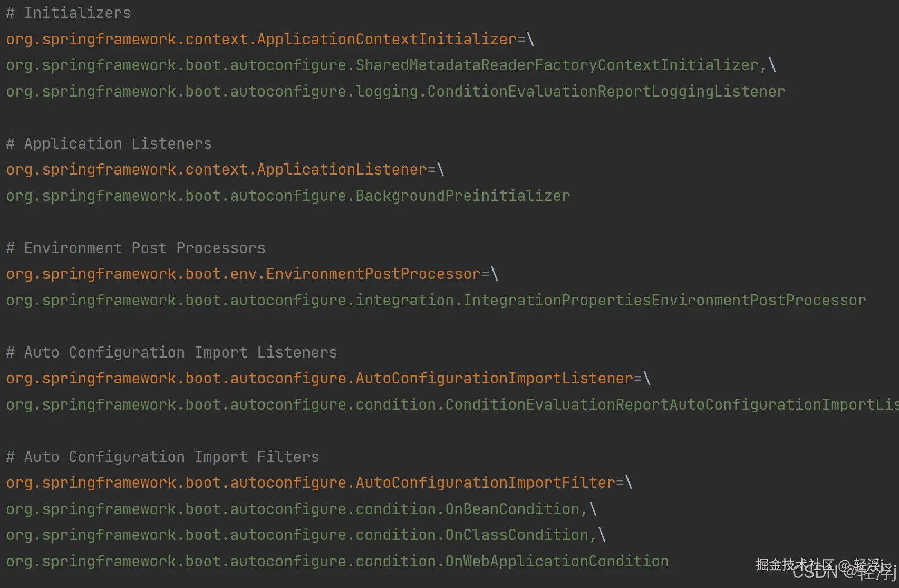Image resolution: width=899 pixels, height=588 pixels.
Task: Select the ApplicationContextInitializer property key
Action: [x=262, y=39]
